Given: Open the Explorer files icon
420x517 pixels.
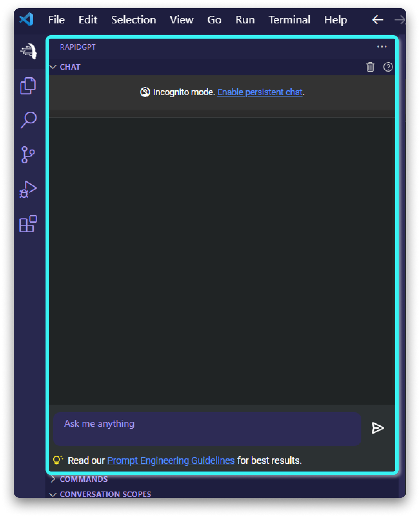Looking at the screenshot, I should click(x=28, y=85).
